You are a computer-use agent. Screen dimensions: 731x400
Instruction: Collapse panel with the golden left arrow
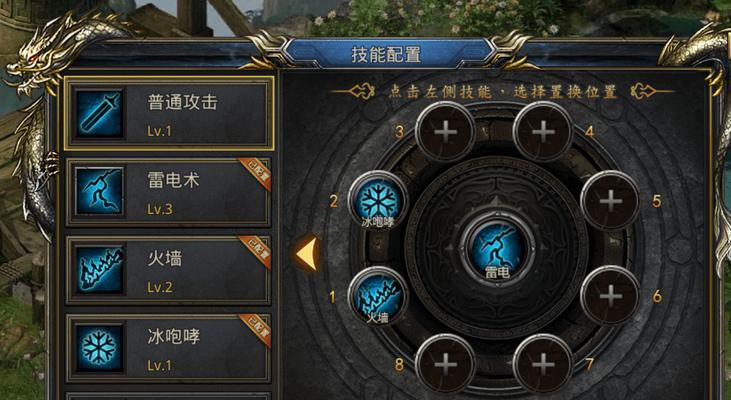coord(307,254)
